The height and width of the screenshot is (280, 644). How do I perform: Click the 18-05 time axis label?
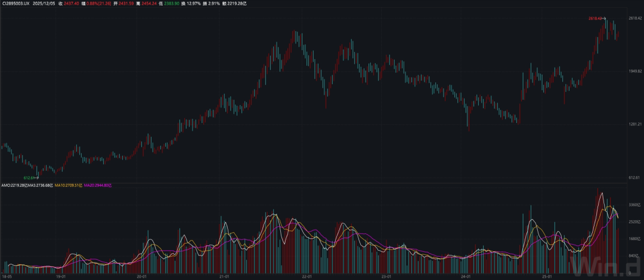[6, 276]
